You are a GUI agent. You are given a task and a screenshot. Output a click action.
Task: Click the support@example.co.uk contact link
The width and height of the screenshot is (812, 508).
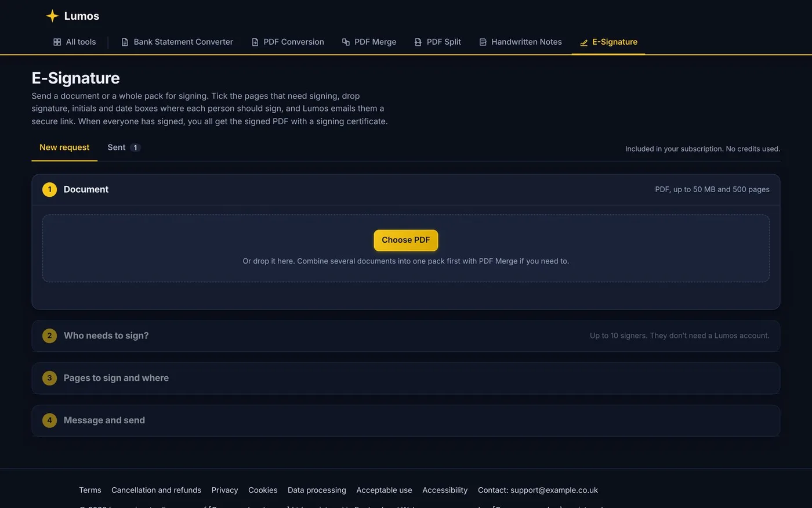pos(554,490)
